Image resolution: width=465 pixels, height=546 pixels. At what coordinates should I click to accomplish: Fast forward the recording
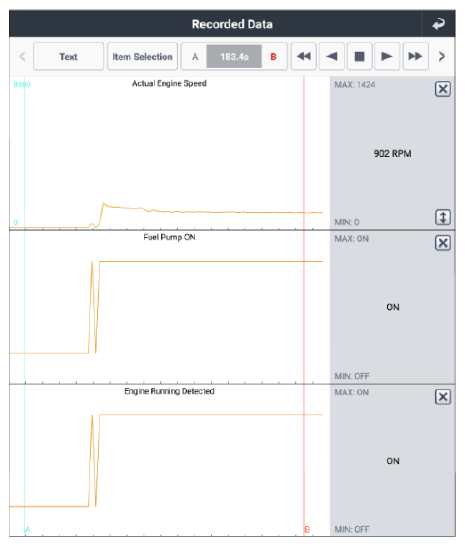click(x=415, y=56)
